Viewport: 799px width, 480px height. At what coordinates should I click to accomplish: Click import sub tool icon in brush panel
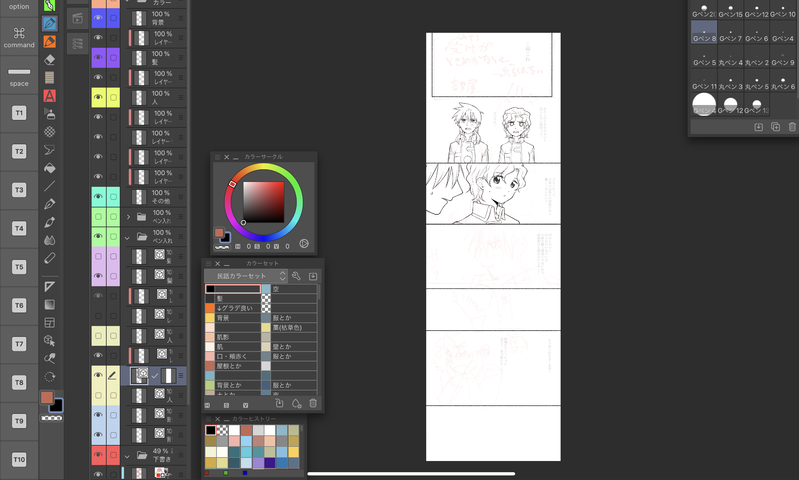click(758, 127)
